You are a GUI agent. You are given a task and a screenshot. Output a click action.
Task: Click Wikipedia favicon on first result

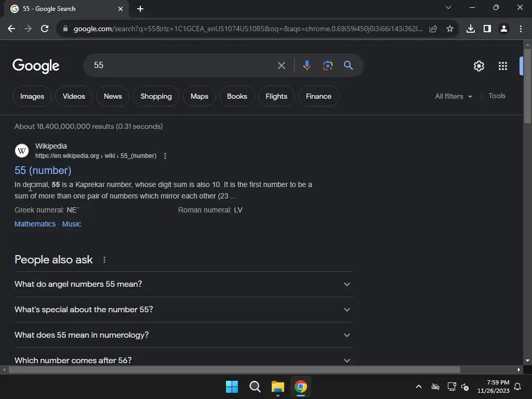(22, 151)
